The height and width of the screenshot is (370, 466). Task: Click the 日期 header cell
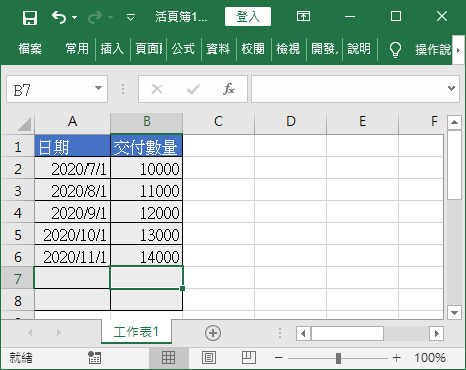72,146
